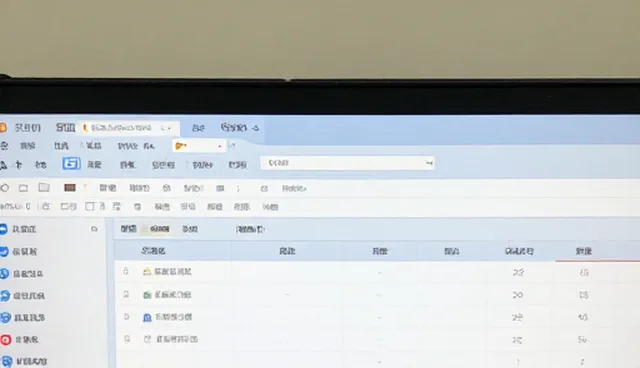Click the blue file icon in the list
640x368 pixels.
tap(147, 317)
